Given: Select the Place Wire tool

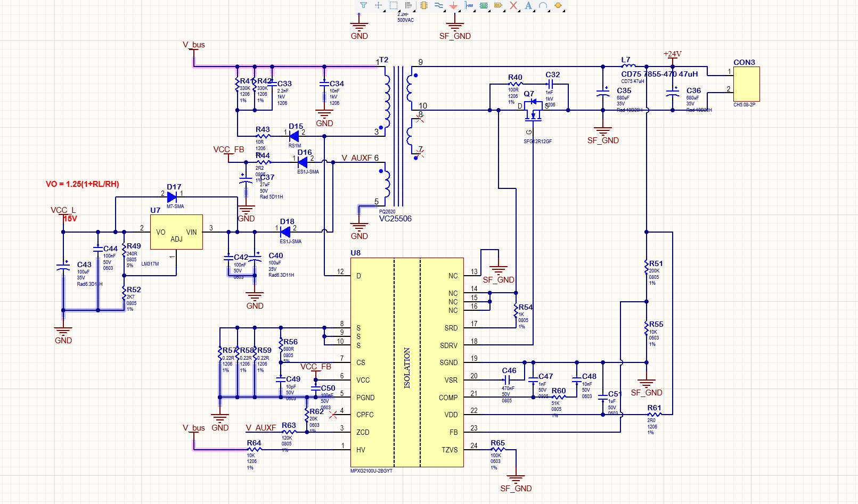Looking at the screenshot, I should click(x=439, y=5).
